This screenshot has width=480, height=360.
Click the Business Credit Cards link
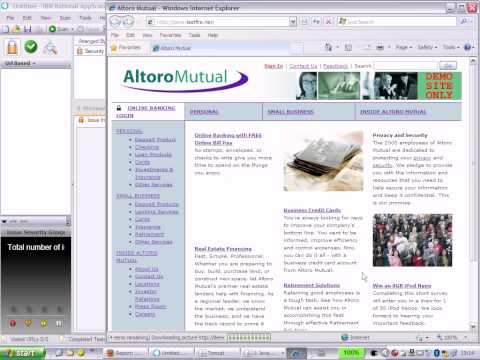312,210
